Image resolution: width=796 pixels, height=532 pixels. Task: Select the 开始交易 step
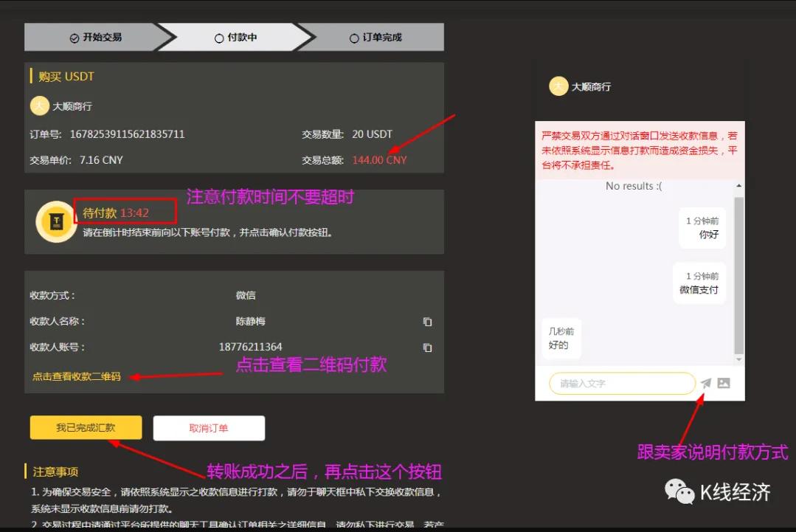pos(95,38)
